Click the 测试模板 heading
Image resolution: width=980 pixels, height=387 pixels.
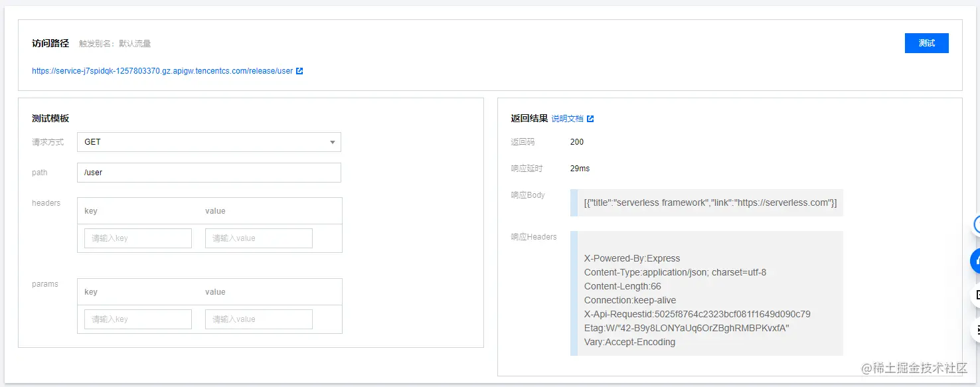[x=50, y=118]
